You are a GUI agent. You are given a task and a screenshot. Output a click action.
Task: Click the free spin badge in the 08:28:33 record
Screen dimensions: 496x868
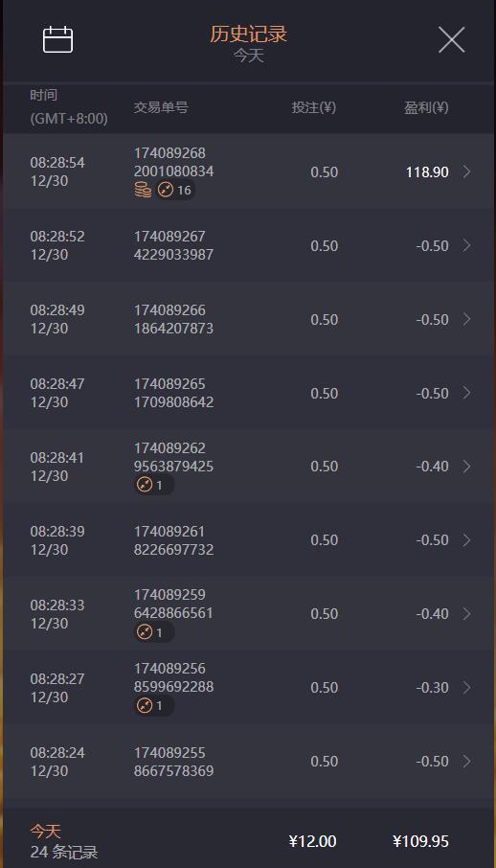154,632
